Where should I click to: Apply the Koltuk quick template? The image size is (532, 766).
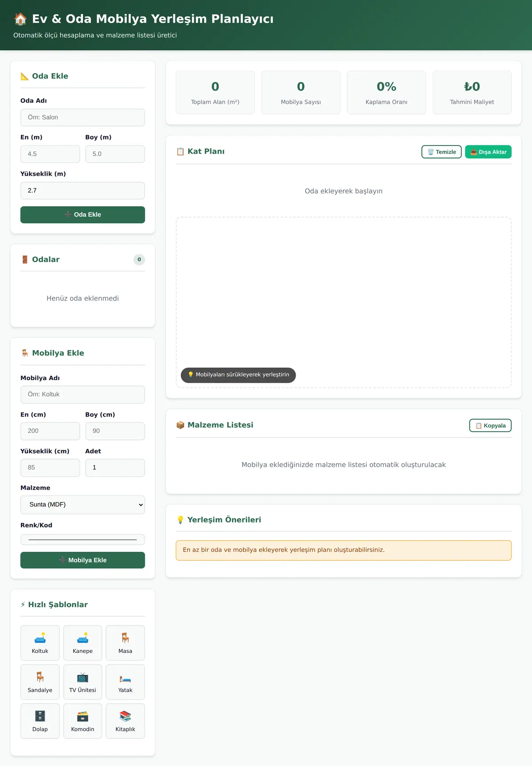click(x=40, y=643)
